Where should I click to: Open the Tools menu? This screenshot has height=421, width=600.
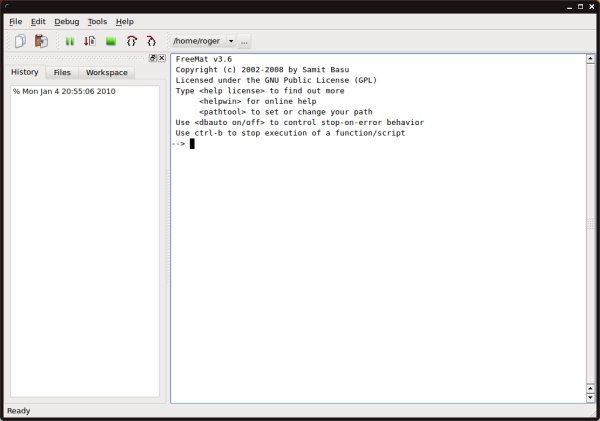97,21
